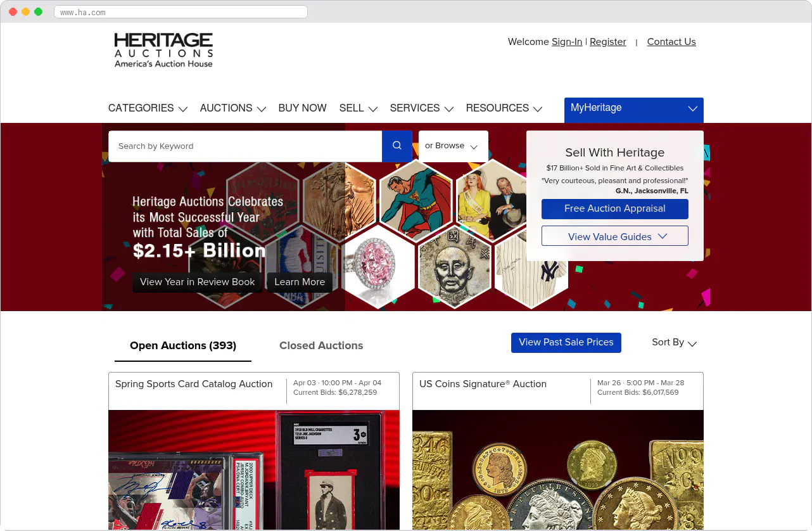
Task: Open the SELL dropdown
Action: (x=358, y=108)
